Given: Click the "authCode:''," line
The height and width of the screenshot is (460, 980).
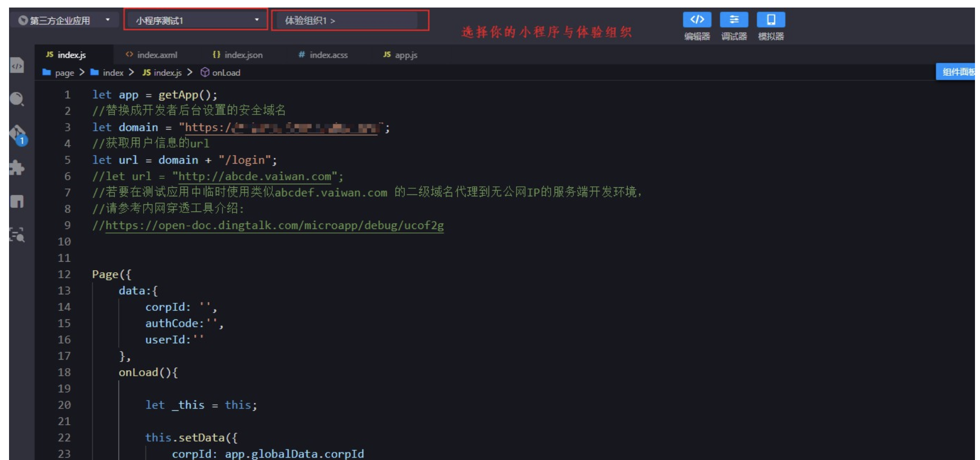Looking at the screenshot, I should (184, 323).
